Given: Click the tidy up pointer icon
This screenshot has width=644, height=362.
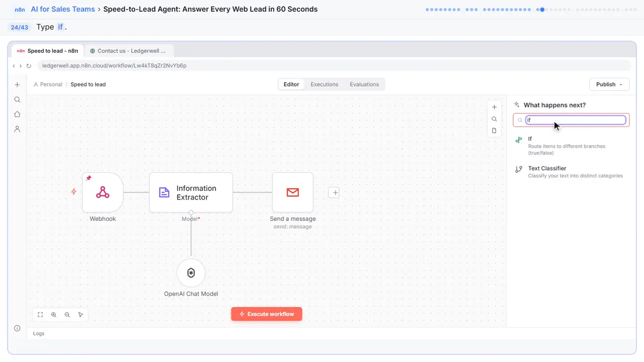Looking at the screenshot, I should [x=80, y=315].
